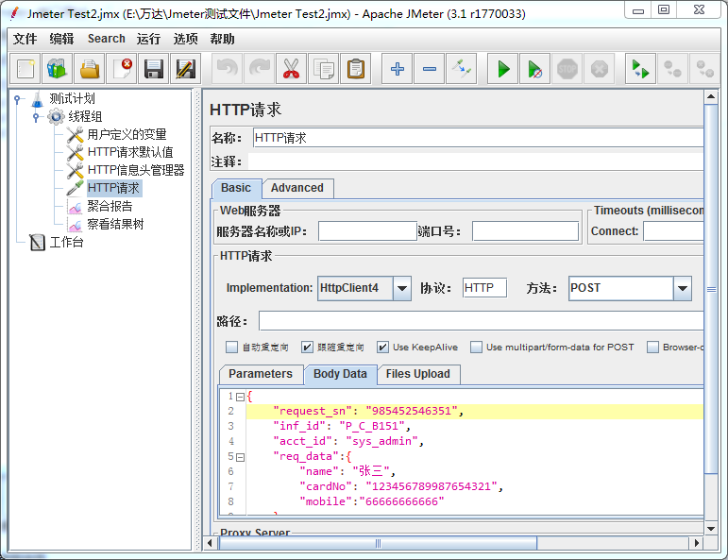Select the 测试计划 test plan node

point(72,98)
